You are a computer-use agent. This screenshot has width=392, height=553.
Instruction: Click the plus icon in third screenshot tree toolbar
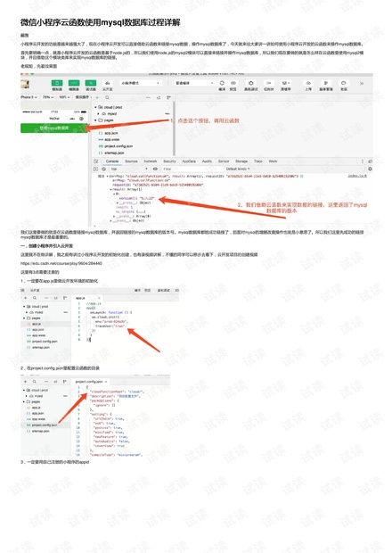25,382
